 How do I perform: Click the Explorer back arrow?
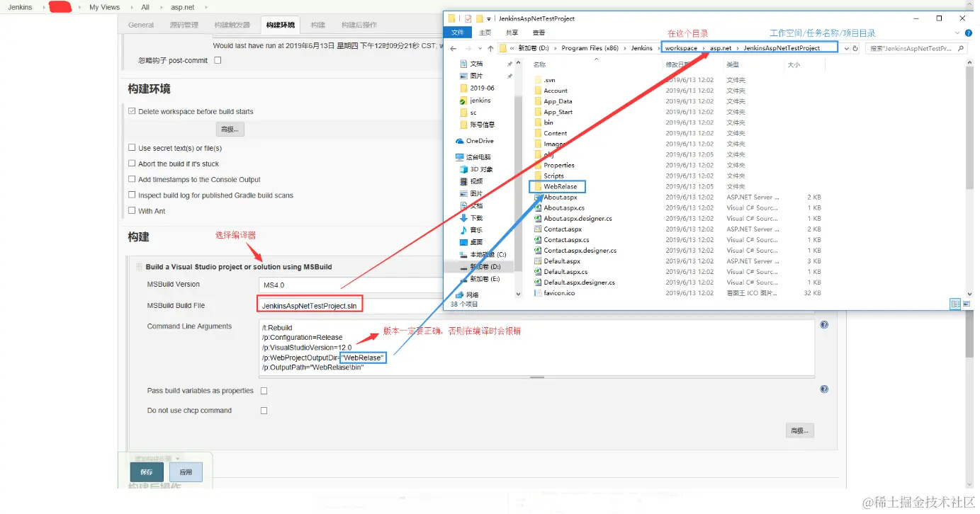(454, 48)
